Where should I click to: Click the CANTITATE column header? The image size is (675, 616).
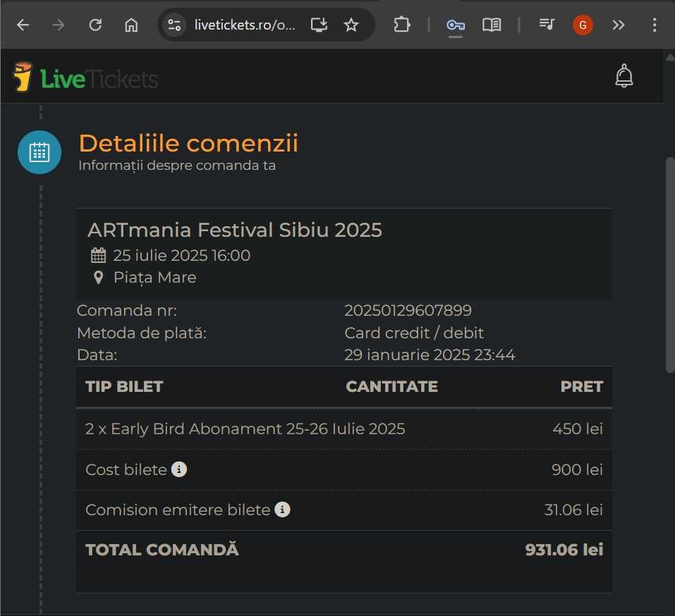391,386
